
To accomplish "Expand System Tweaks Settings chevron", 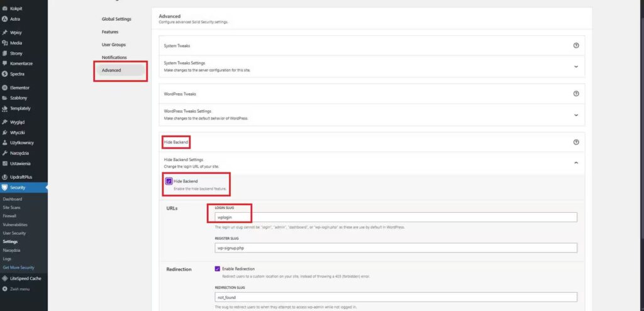I will click(576, 67).
